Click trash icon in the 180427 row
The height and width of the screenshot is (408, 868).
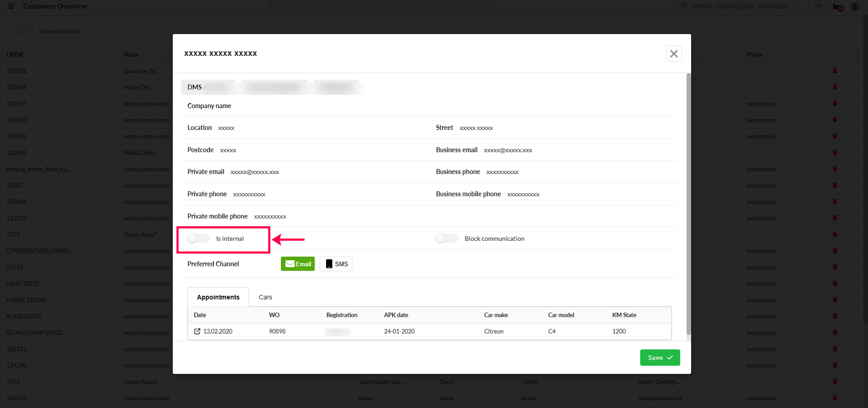(x=835, y=398)
